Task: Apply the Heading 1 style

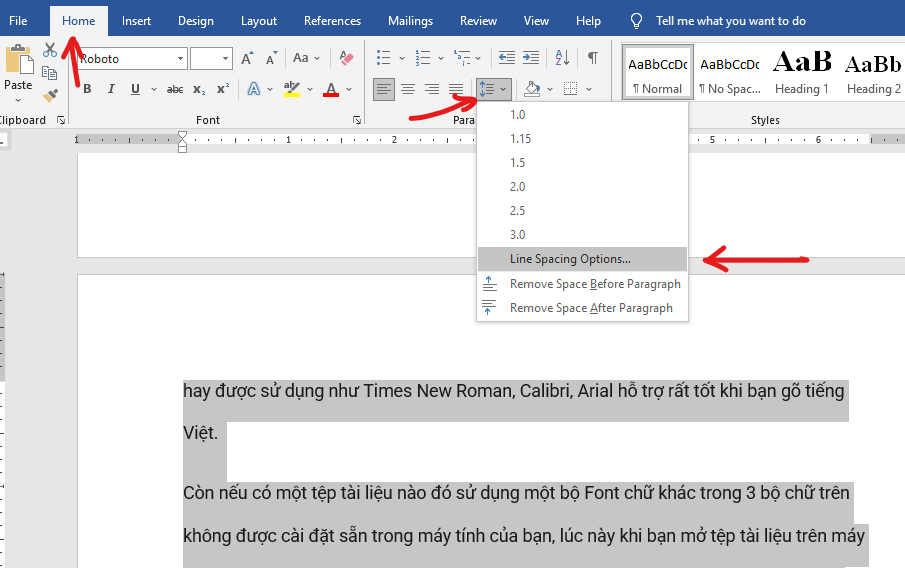Action: coord(802,72)
